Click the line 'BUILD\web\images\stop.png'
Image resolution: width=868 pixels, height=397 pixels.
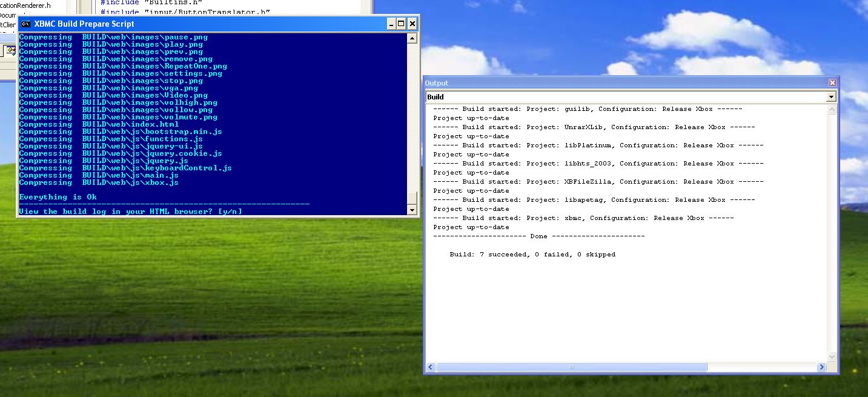pos(111,81)
